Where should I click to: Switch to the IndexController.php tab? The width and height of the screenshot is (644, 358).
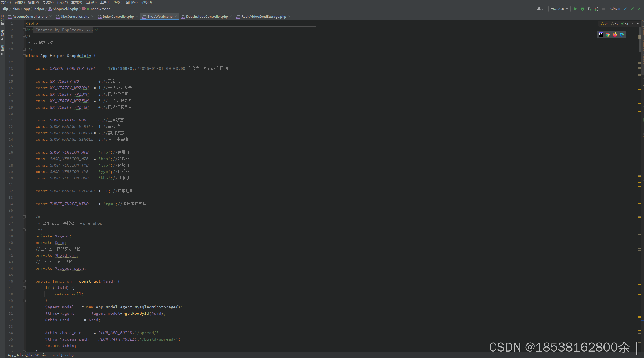(118, 16)
